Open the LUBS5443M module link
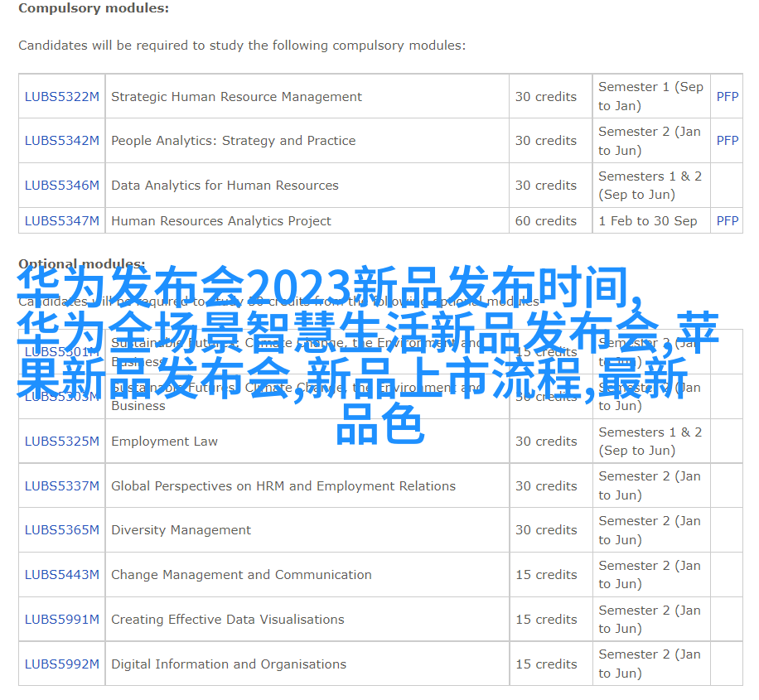The height and width of the screenshot is (700, 759). coord(62,575)
